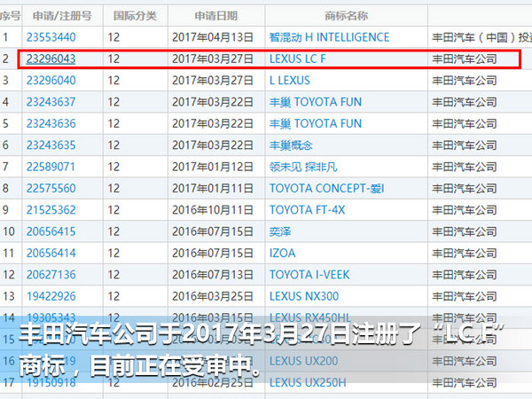Click applicant 丰田汽车公司 in LEXUS UX250H row
532x399 pixels.
point(464,383)
